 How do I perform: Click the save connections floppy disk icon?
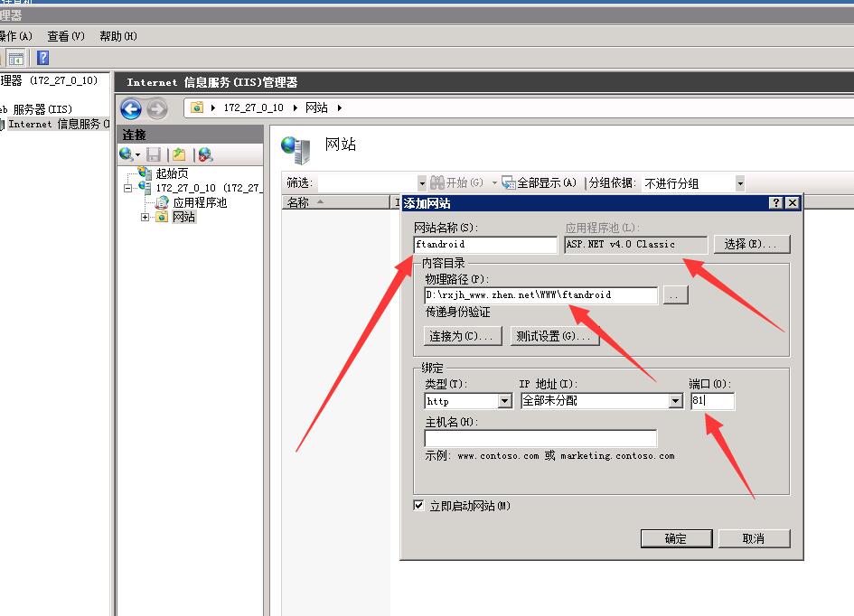point(154,155)
